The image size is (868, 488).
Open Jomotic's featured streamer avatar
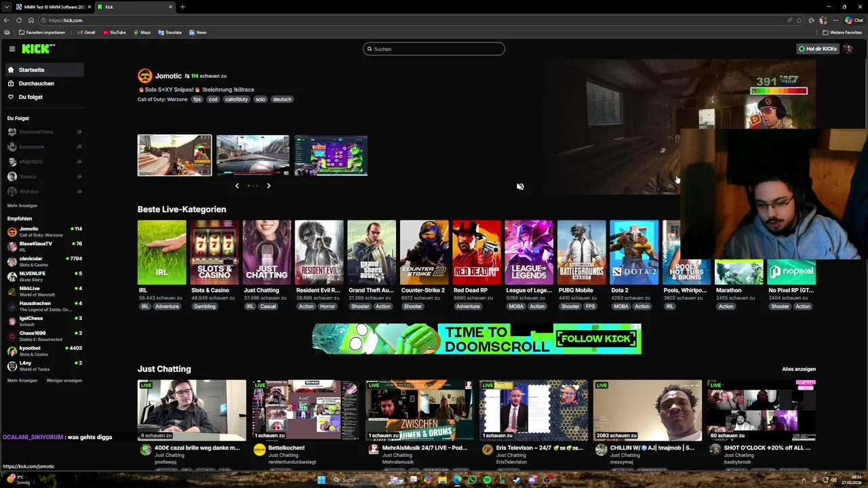point(144,76)
